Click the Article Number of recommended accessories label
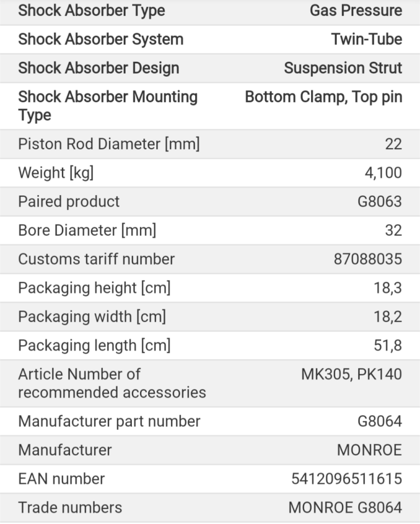 [x=112, y=383]
